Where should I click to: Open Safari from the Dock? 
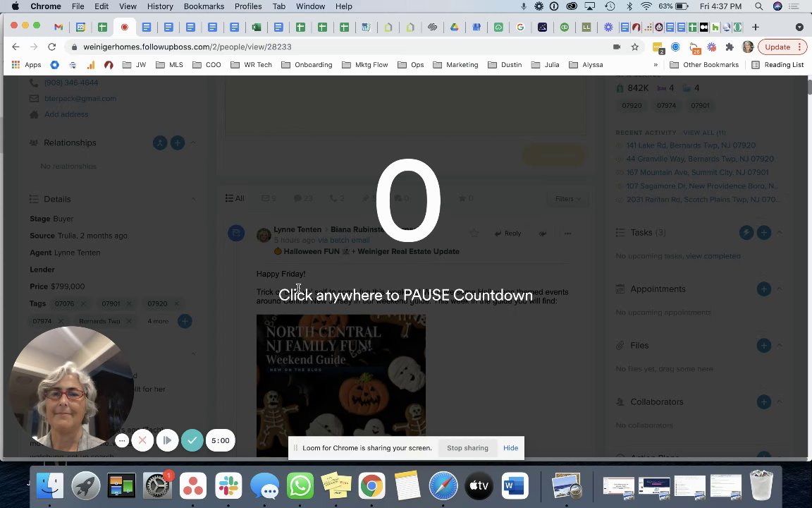point(443,486)
